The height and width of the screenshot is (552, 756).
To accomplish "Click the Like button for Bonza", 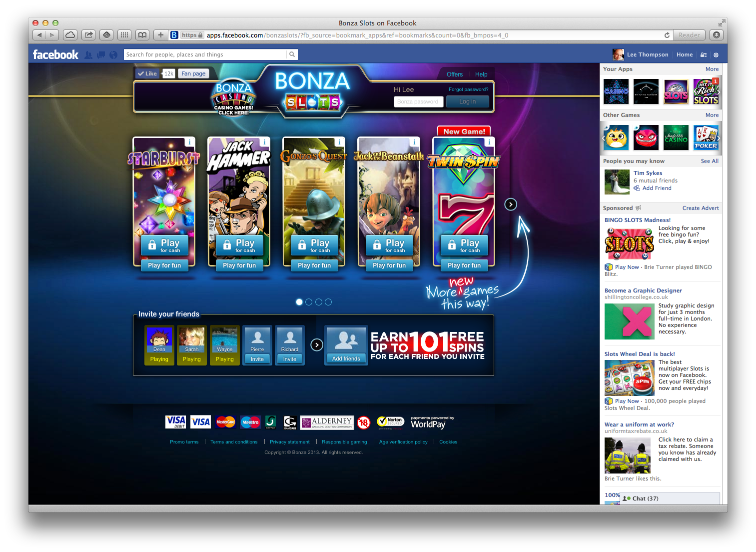I will pos(148,73).
